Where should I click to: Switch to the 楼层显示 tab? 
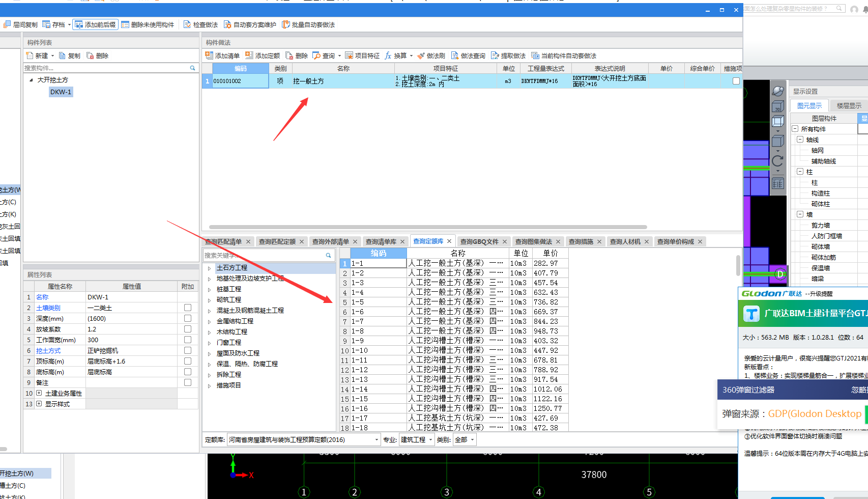[849, 105]
